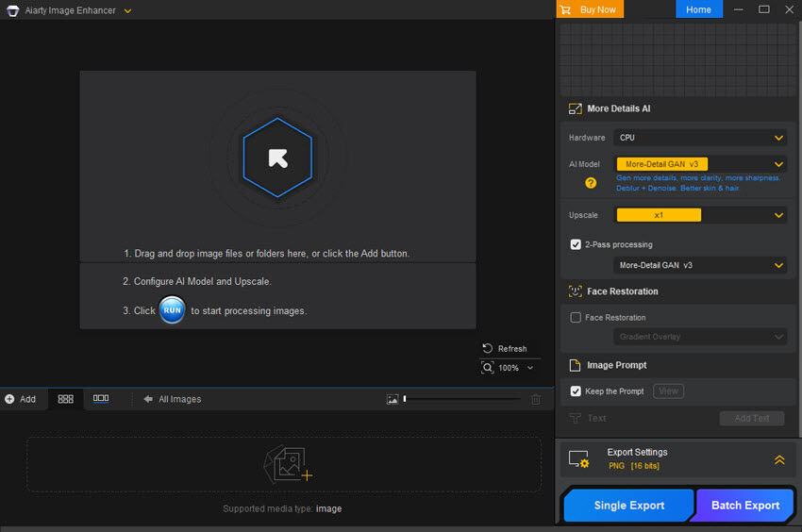Click the AI Model help question icon

591,182
